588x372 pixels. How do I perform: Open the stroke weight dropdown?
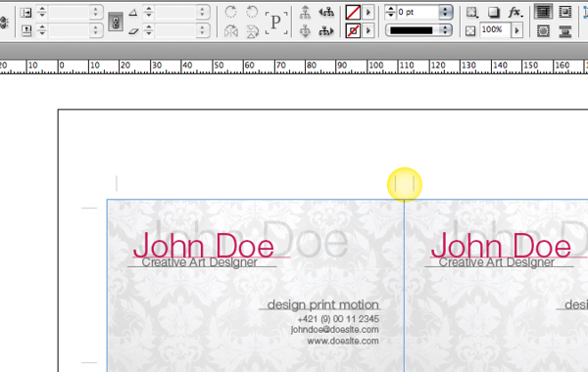pyautogui.click(x=446, y=12)
